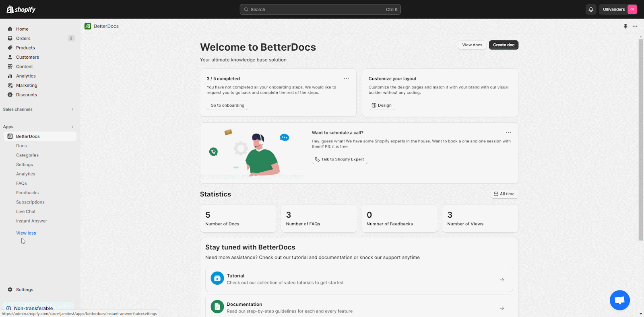The height and width of the screenshot is (317, 644).
Task: Click the Number of FAQs card
Action: pyautogui.click(x=319, y=218)
